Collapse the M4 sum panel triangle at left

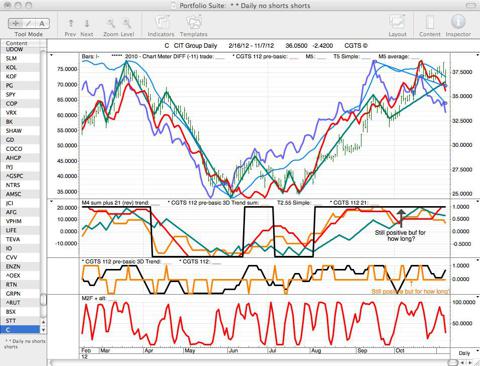(x=51, y=201)
